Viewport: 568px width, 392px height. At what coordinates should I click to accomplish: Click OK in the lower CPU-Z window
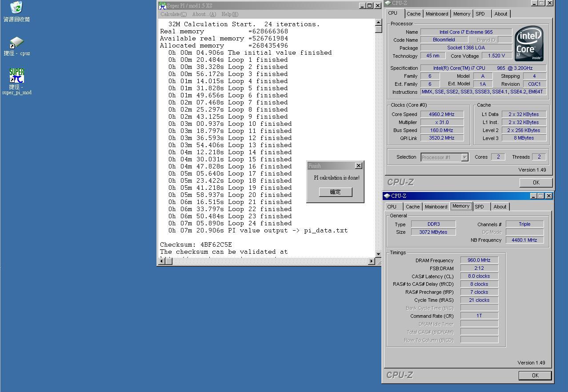[535, 376]
